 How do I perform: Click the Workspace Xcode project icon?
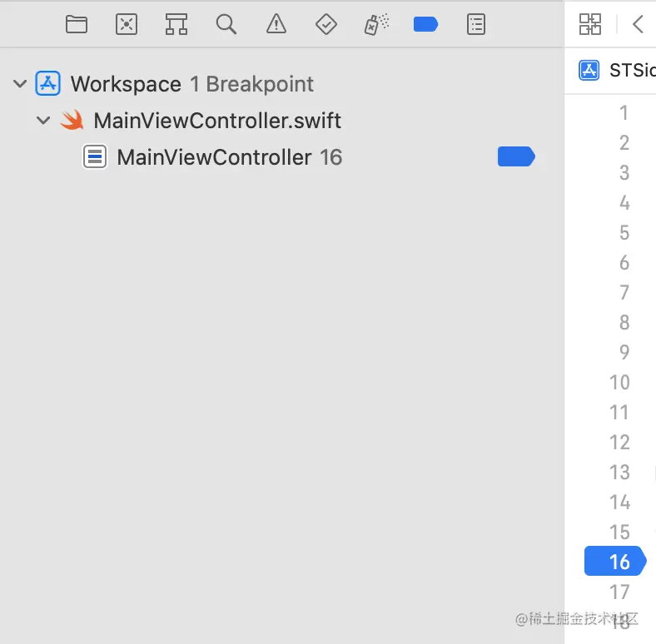click(47, 84)
